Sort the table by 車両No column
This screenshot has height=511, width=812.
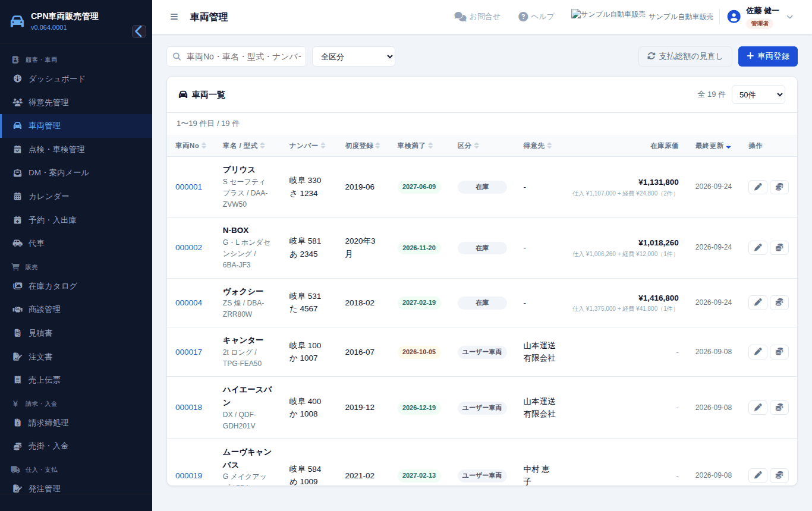tap(190, 146)
